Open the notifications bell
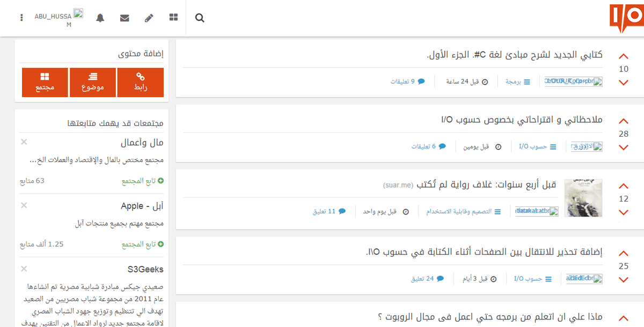The height and width of the screenshot is (327, 644). click(x=100, y=18)
